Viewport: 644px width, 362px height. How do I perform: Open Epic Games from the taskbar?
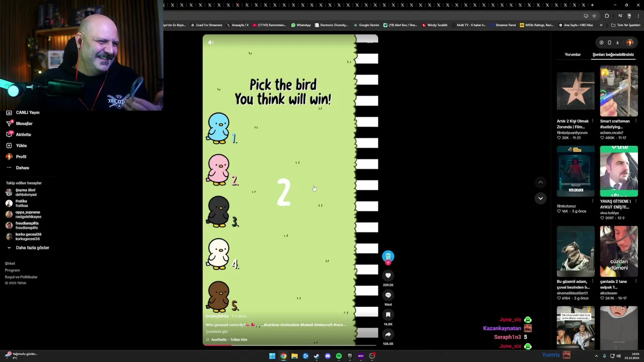[x=350, y=356]
